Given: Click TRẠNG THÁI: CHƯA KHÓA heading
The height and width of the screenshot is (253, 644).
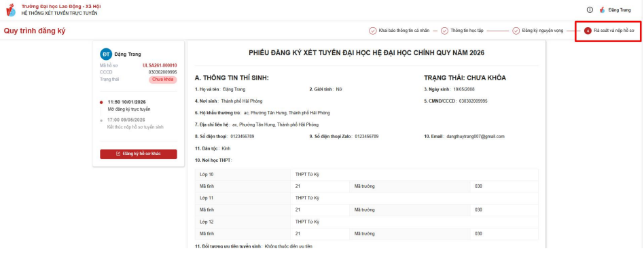Looking at the screenshot, I should (x=465, y=78).
